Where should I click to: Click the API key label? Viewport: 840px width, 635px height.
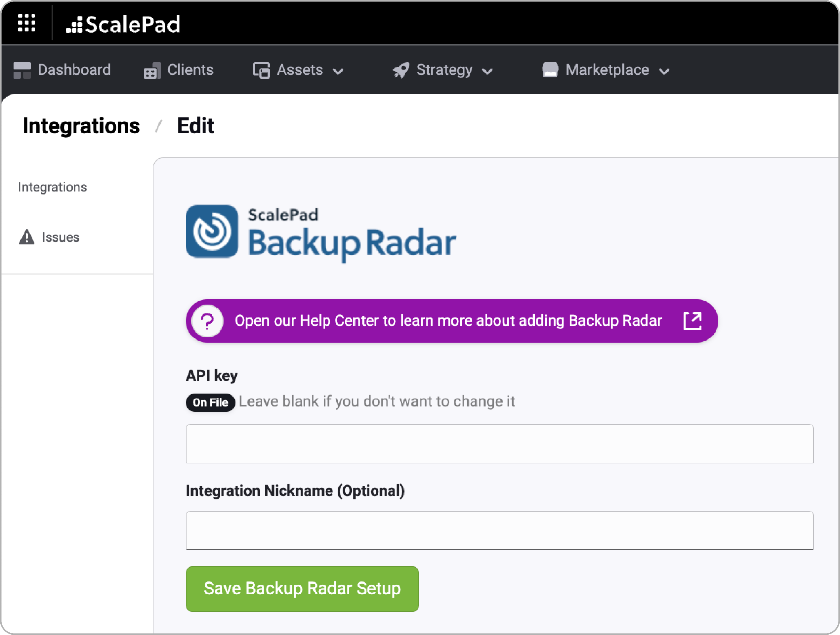pyautogui.click(x=212, y=375)
